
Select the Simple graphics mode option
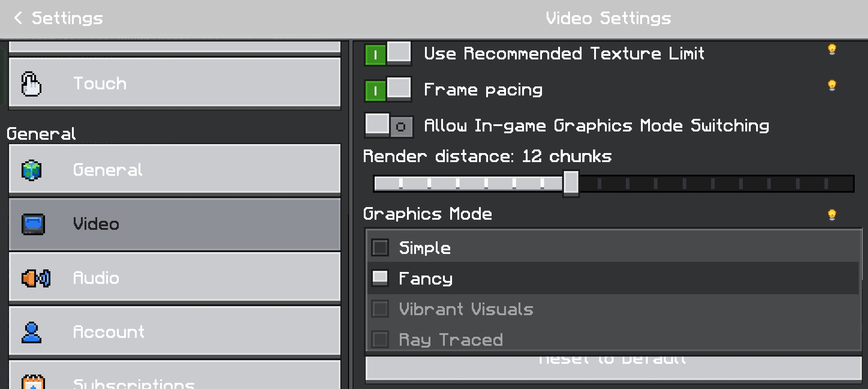380,248
